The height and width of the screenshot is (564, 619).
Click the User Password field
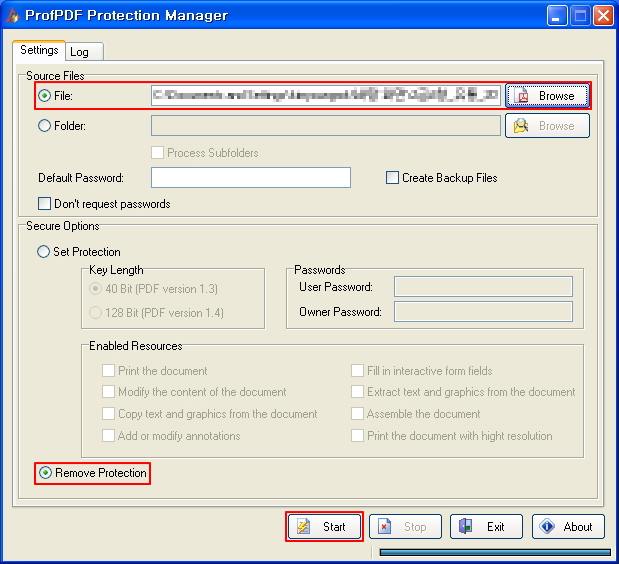[483, 287]
